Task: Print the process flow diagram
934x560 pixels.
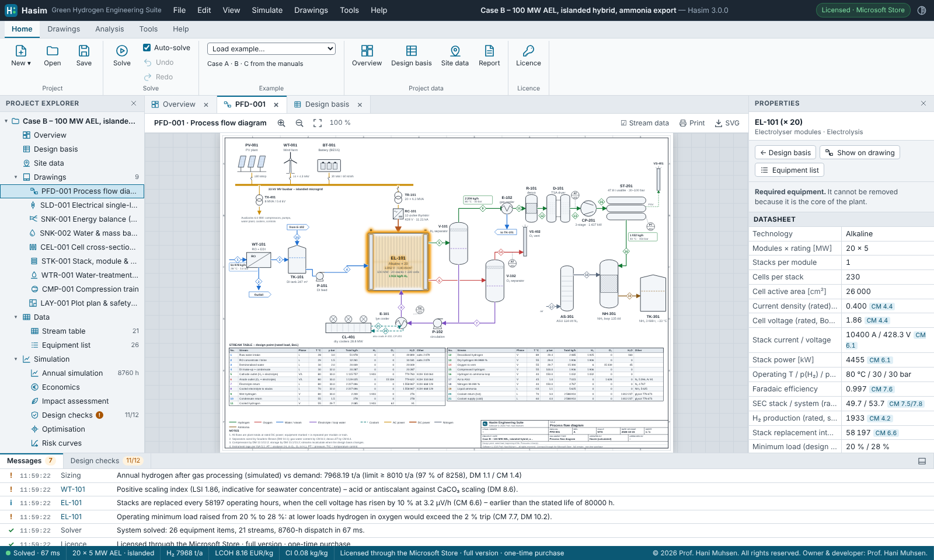Action: tap(692, 123)
